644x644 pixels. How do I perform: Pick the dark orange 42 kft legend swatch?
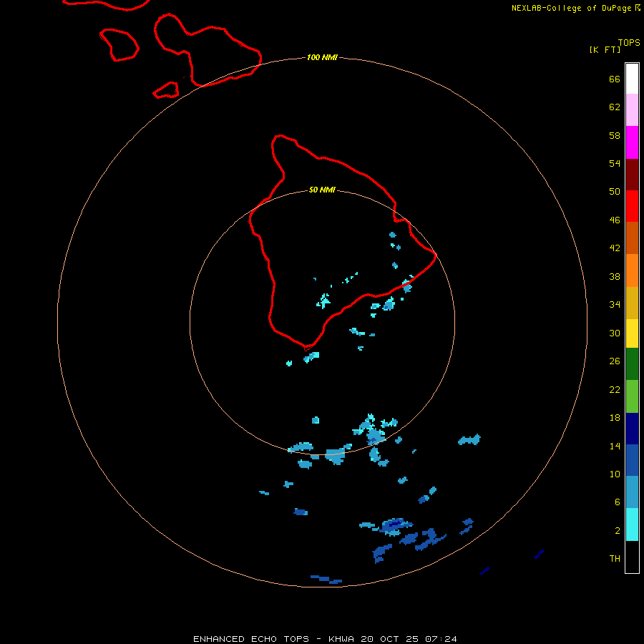(632, 238)
